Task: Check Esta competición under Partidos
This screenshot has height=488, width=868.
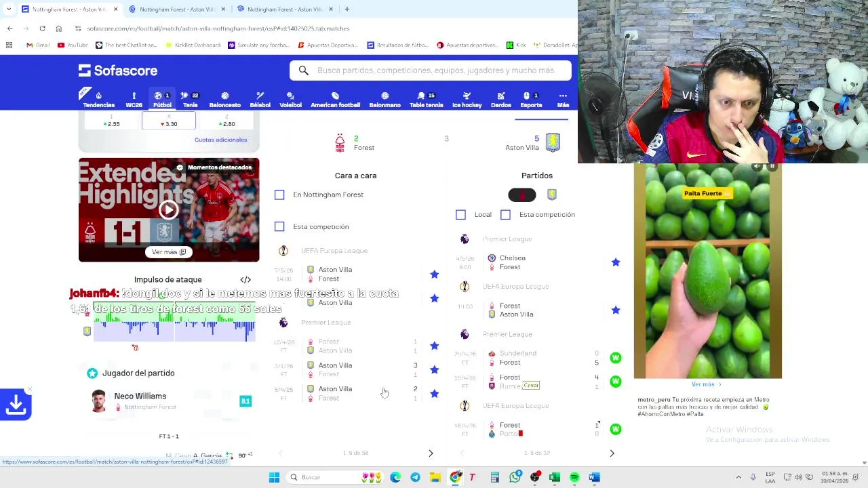Action: [x=505, y=215]
